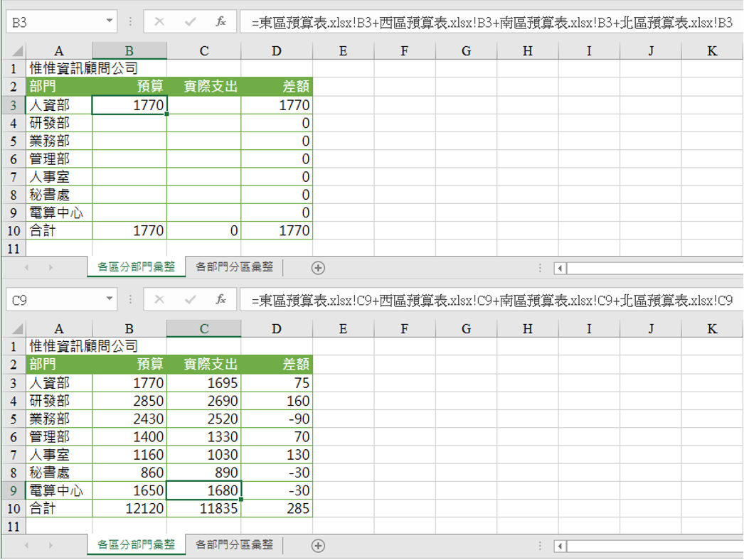Select 各區分部門彙整 tab in lower workbook
The width and height of the screenshot is (744, 560).
coord(136,545)
